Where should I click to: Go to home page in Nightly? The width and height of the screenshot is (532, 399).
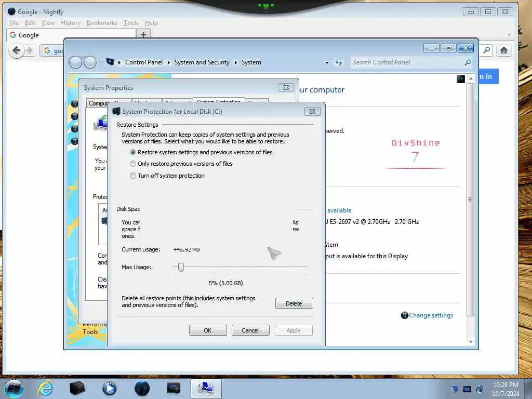pos(503,50)
